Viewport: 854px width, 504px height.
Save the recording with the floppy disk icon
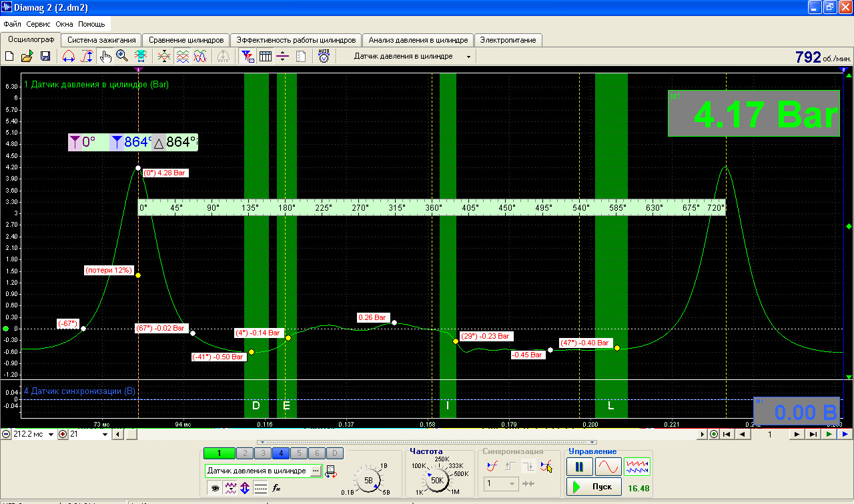click(x=45, y=57)
